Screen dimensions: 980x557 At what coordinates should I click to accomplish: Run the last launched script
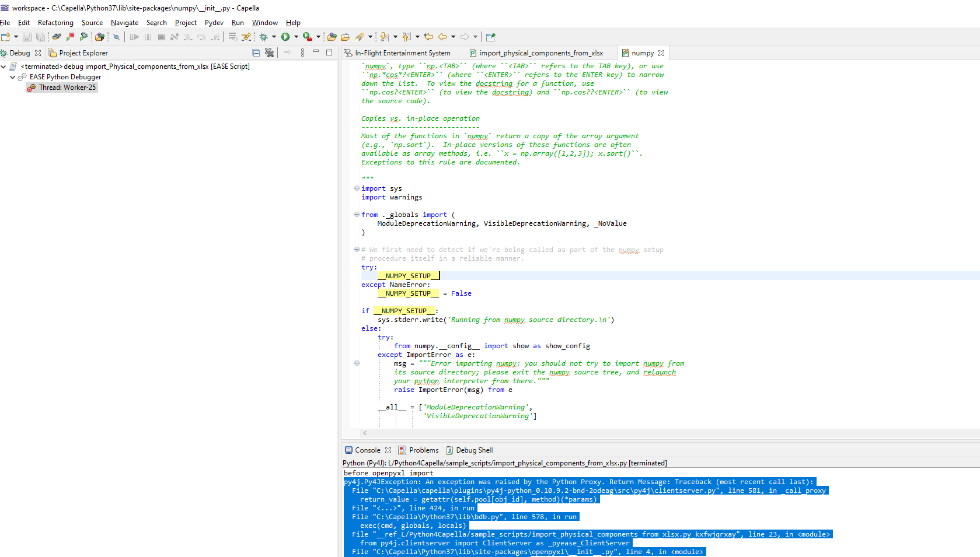[285, 37]
